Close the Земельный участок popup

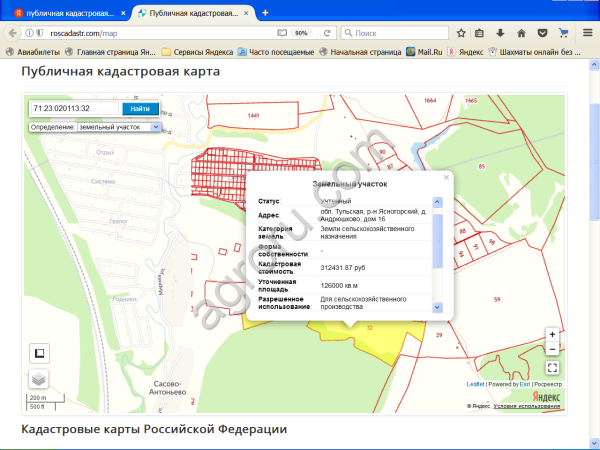(446, 178)
